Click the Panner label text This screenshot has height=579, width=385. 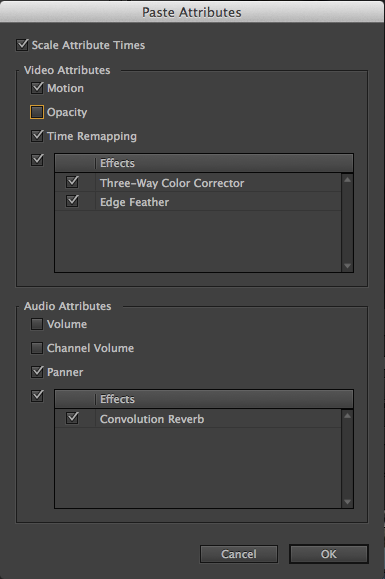[65, 372]
